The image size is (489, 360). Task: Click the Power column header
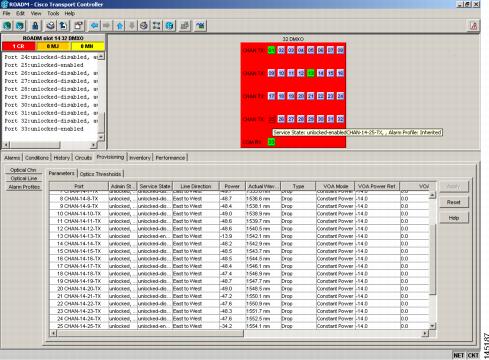click(232, 186)
